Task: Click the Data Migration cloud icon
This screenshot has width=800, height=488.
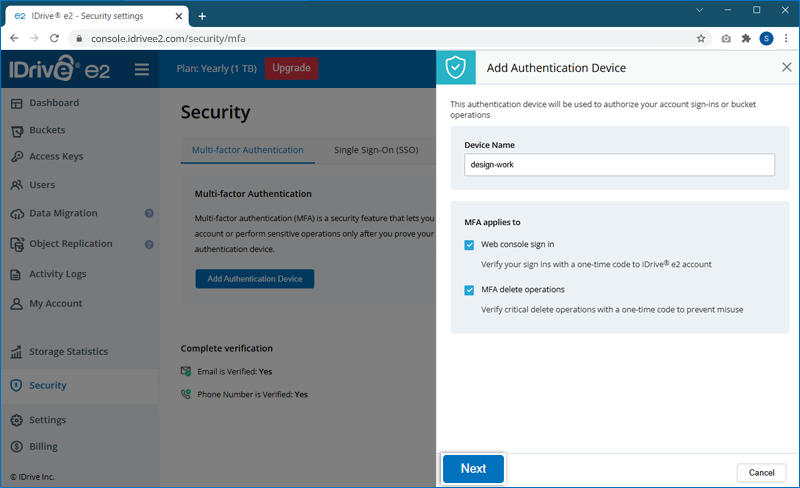Action: [x=17, y=214]
